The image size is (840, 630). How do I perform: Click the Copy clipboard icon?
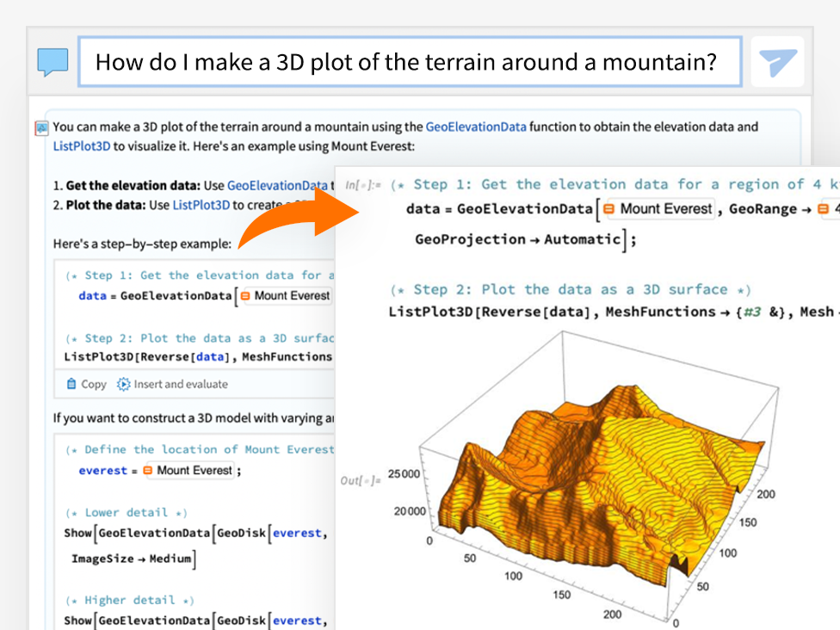[71, 385]
